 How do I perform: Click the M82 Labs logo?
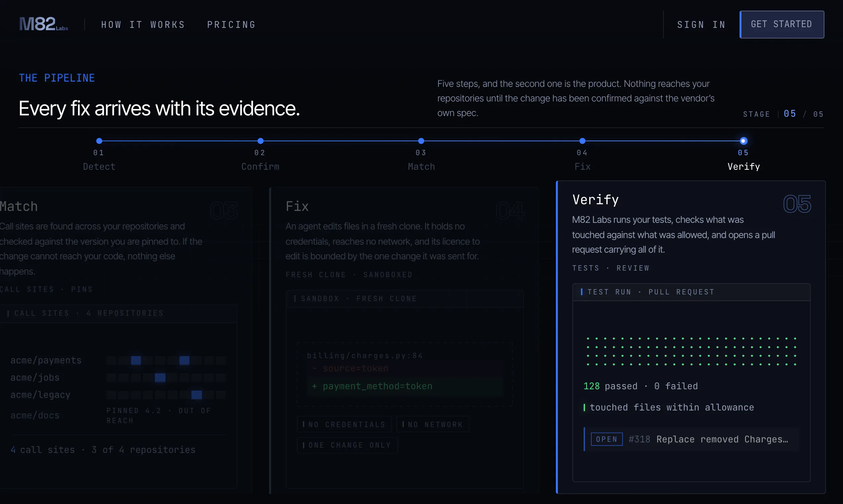(x=43, y=24)
